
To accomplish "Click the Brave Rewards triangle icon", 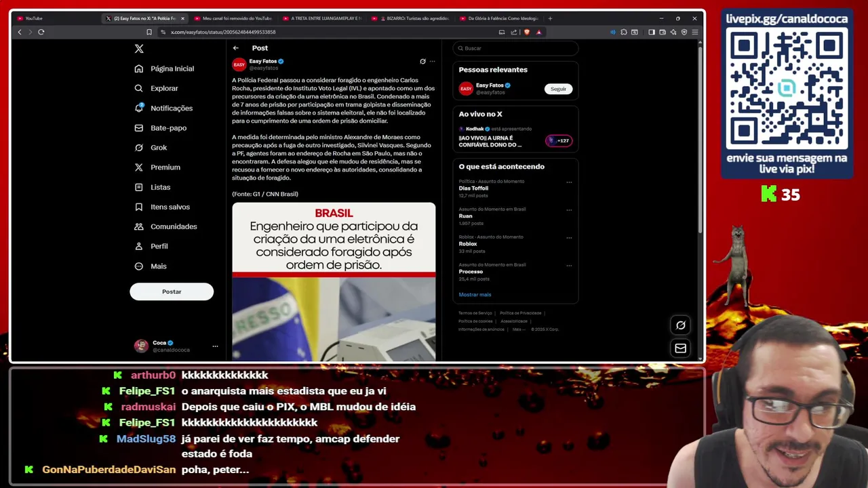I will (x=538, y=32).
